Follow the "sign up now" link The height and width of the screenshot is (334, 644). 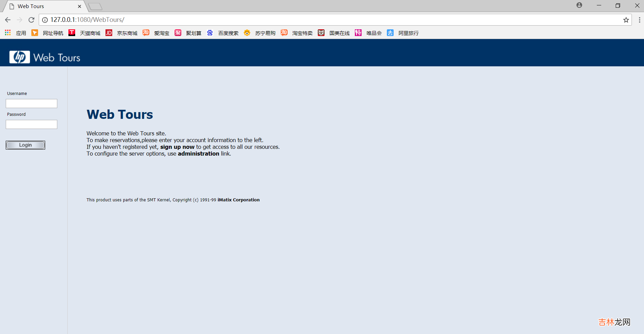pyautogui.click(x=177, y=147)
